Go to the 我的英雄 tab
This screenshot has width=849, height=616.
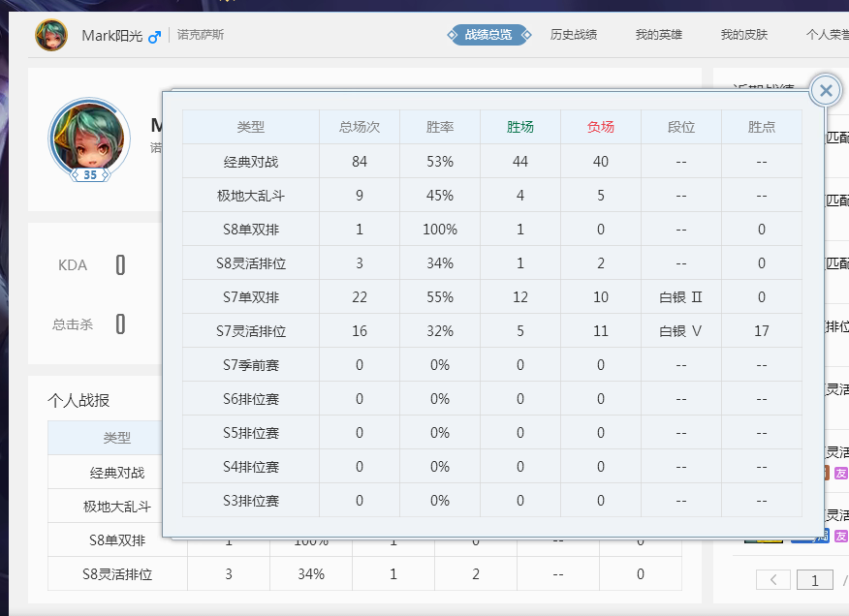click(659, 35)
